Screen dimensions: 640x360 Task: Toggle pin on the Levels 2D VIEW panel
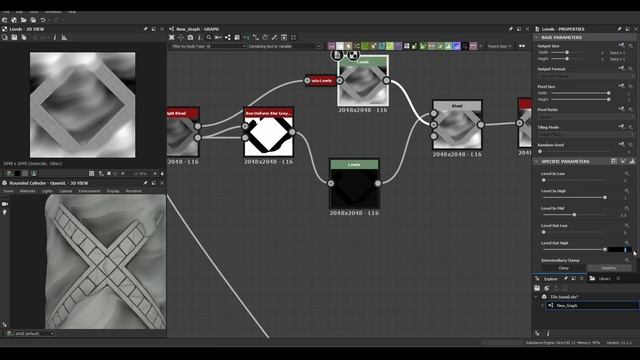(145, 29)
